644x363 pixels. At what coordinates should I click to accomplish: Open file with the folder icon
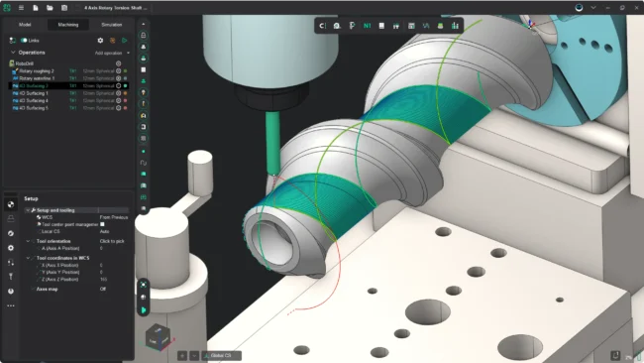(50, 8)
